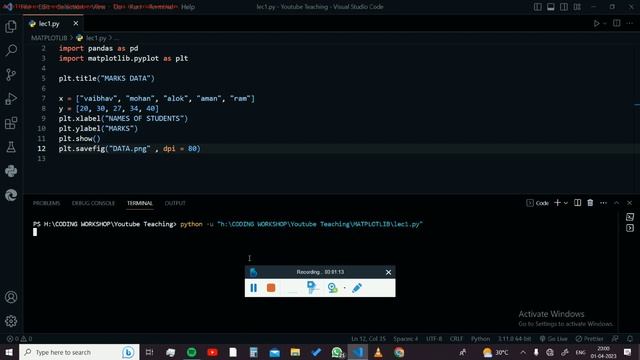Open the Source Control view
The image size is (640, 360).
tap(11, 74)
